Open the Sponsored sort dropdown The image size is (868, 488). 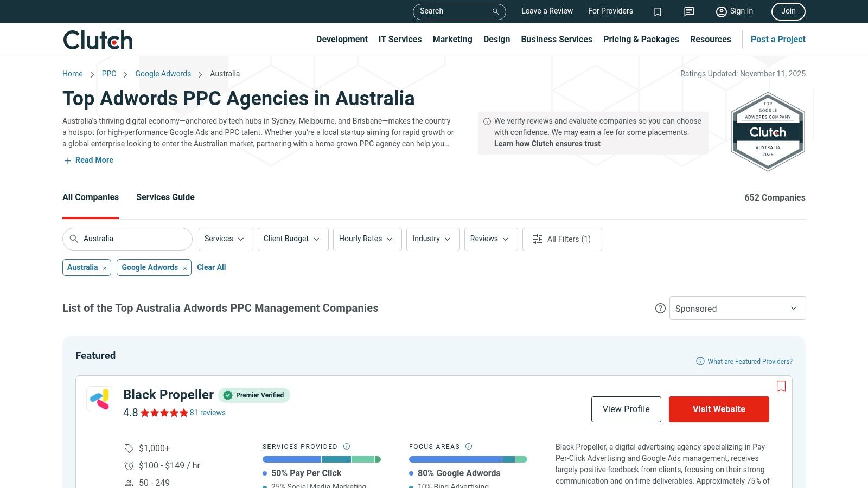[x=737, y=308]
